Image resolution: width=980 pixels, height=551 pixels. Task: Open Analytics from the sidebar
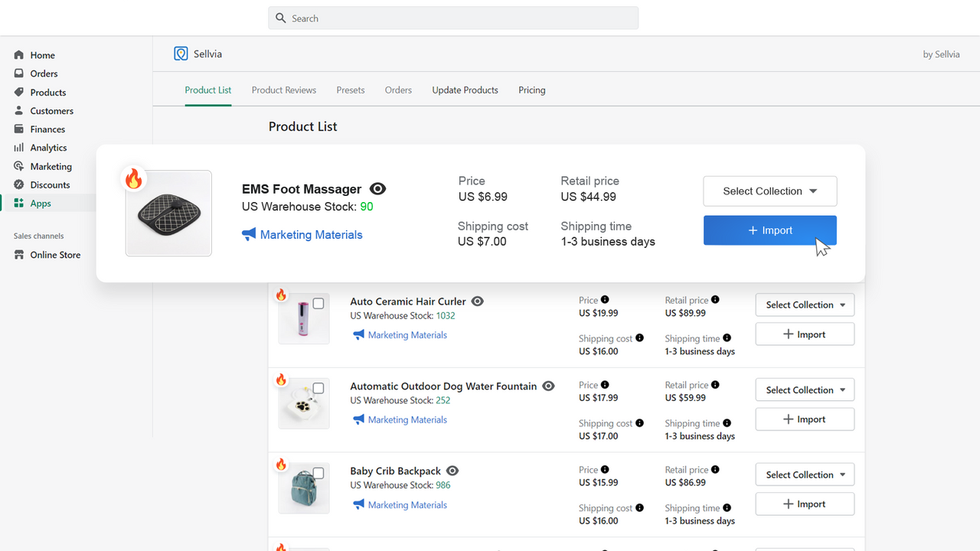coord(46,147)
